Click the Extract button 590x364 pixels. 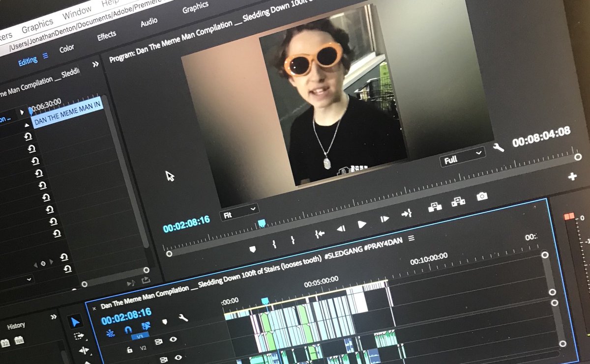(458, 201)
